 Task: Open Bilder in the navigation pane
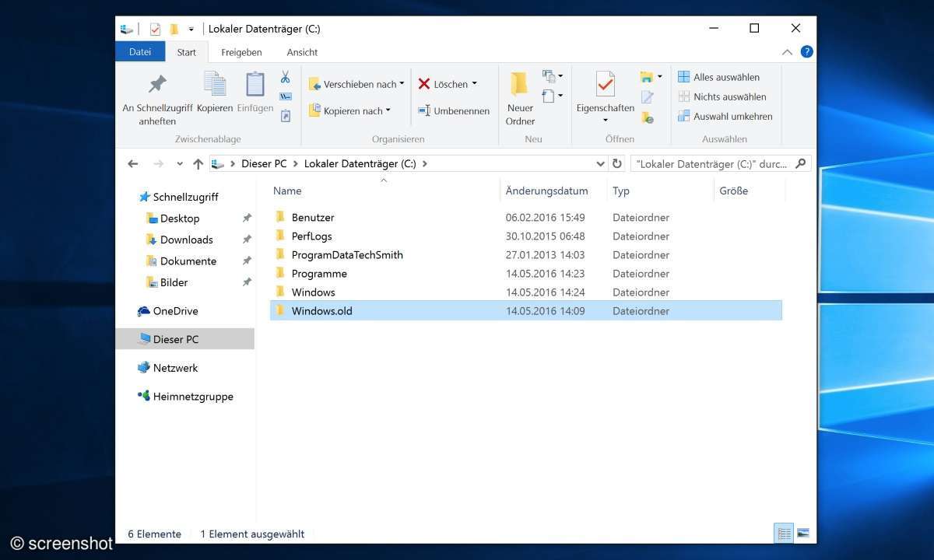pyautogui.click(x=167, y=282)
